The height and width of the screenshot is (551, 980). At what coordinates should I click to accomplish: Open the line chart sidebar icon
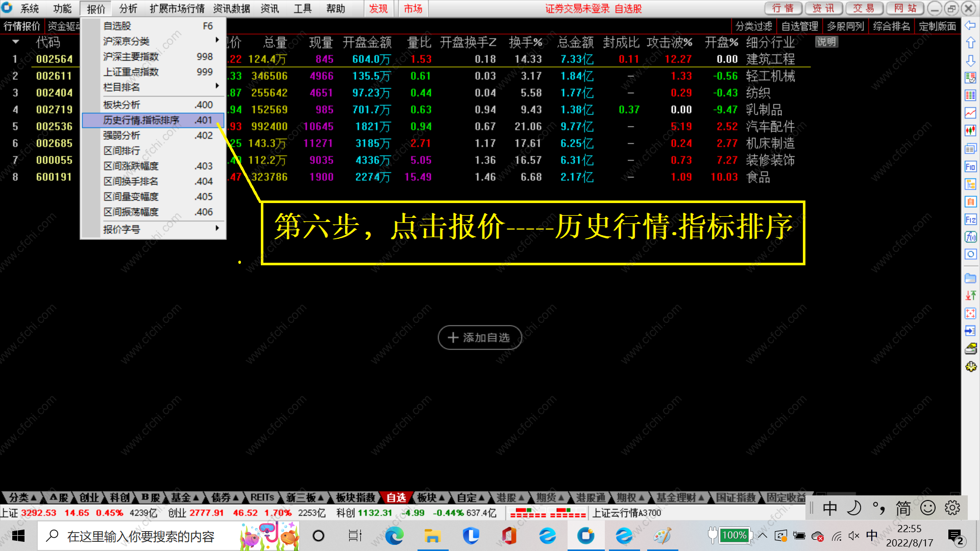[970, 113]
